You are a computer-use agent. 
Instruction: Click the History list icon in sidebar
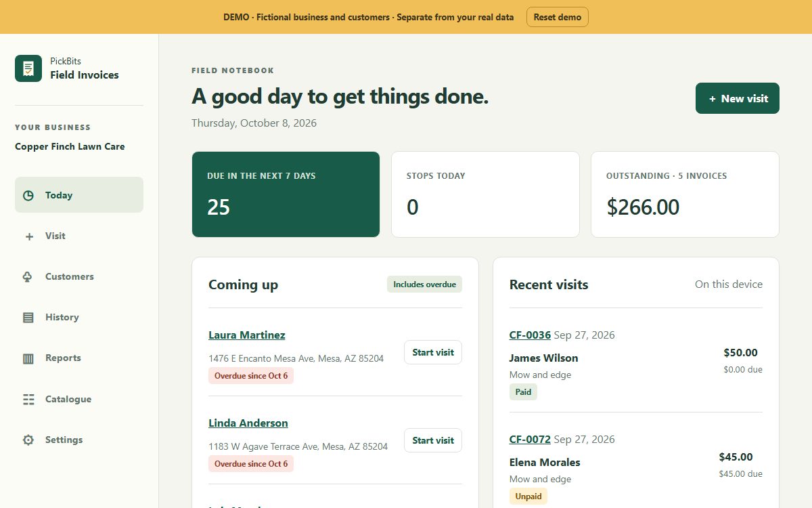[28, 318]
